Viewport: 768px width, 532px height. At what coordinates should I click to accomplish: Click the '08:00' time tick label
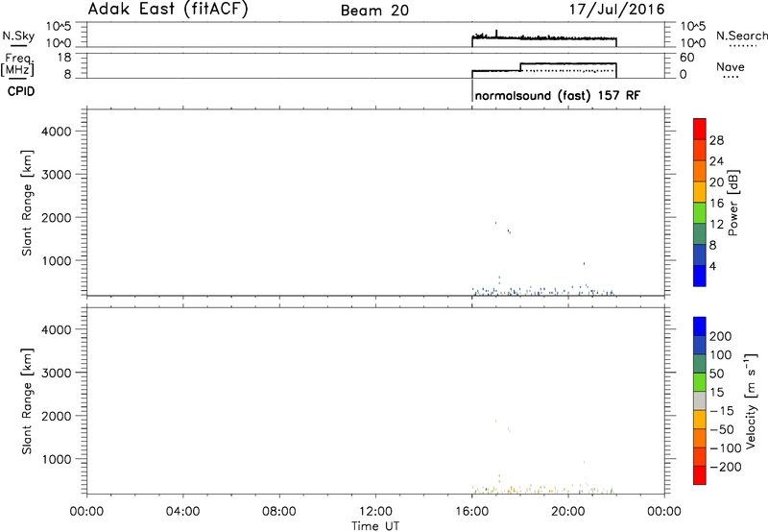tap(279, 512)
